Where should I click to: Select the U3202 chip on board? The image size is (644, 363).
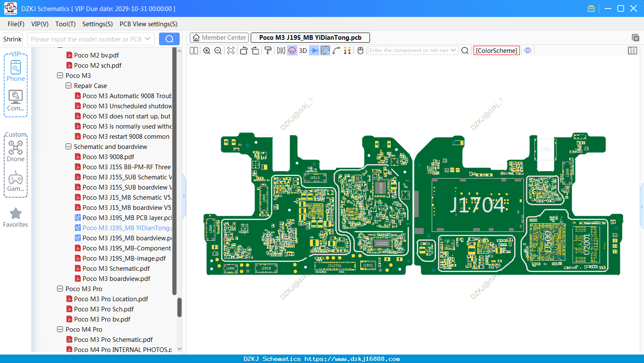pyautogui.click(x=382, y=243)
